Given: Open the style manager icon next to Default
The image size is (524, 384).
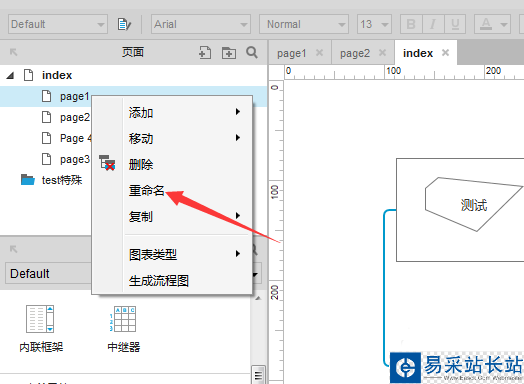Looking at the screenshot, I should pos(124,24).
